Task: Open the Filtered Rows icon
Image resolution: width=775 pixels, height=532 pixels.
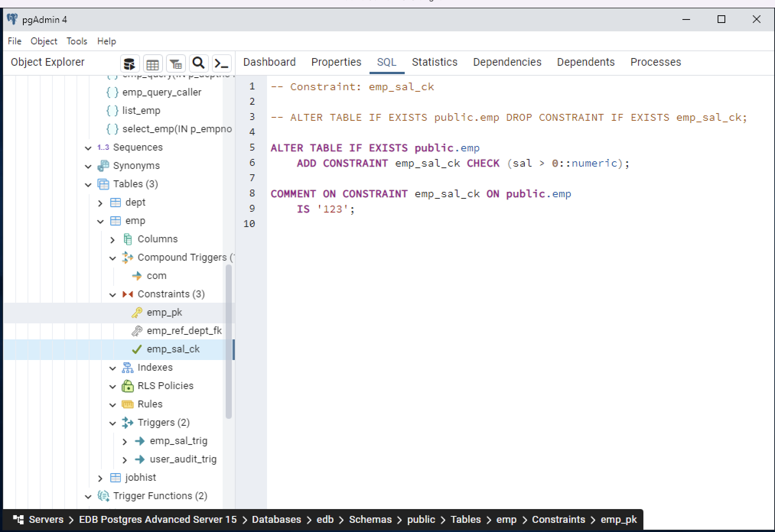Action: tap(176, 63)
